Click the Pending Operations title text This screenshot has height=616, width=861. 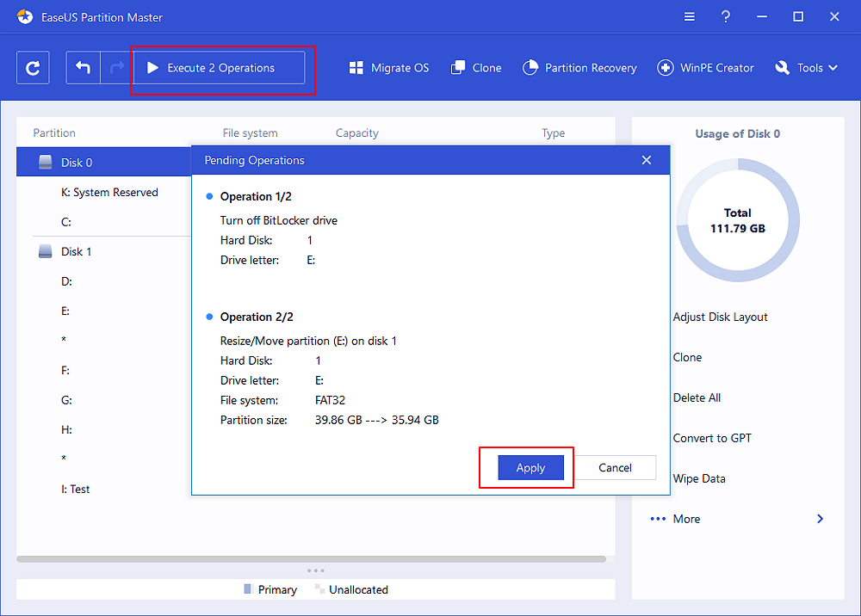click(x=254, y=160)
